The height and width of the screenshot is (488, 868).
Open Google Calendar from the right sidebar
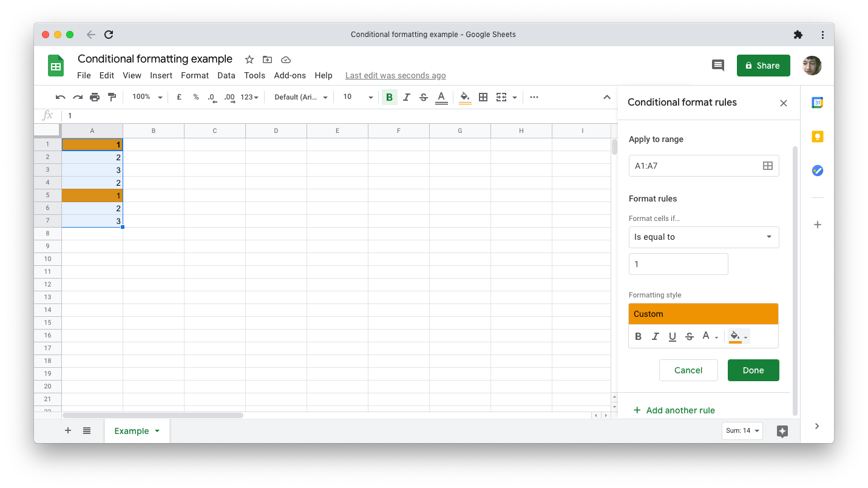coord(817,103)
